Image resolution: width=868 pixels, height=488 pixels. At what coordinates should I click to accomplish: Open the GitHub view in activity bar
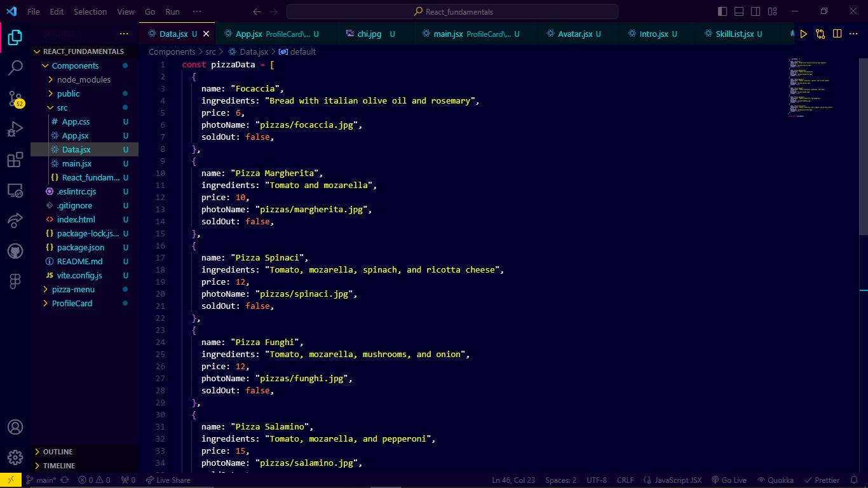[x=15, y=251]
